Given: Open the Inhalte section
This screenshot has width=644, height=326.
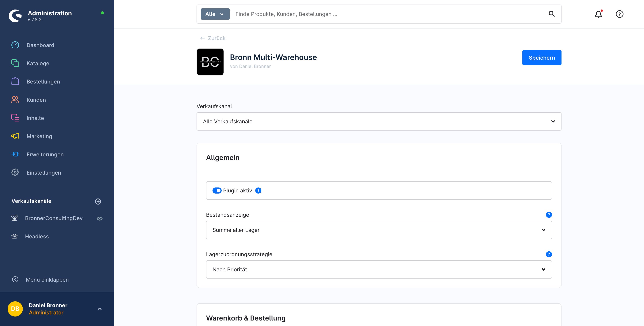Looking at the screenshot, I should point(35,118).
